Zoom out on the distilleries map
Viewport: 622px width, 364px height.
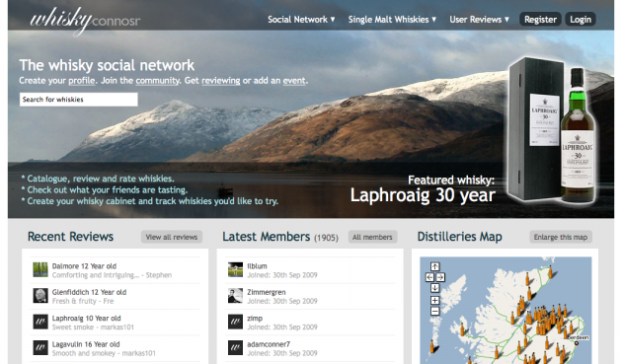click(x=434, y=311)
